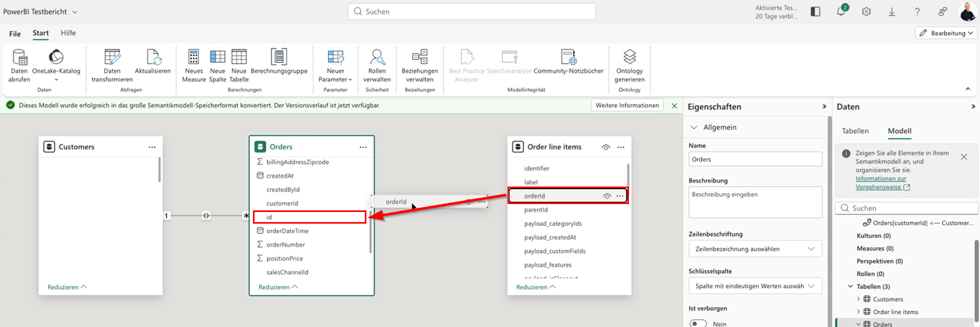Open the notifications bell
Viewport: 980px width, 327px height.
coord(841,12)
